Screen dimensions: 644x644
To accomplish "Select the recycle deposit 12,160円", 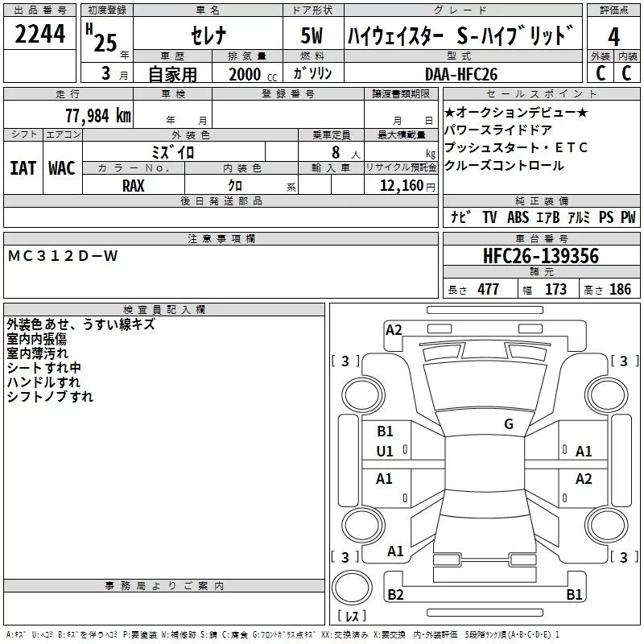I will pyautogui.click(x=407, y=186).
